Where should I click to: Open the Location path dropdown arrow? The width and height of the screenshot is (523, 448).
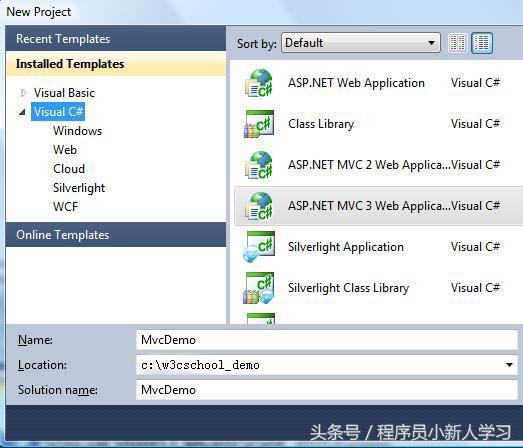point(509,365)
